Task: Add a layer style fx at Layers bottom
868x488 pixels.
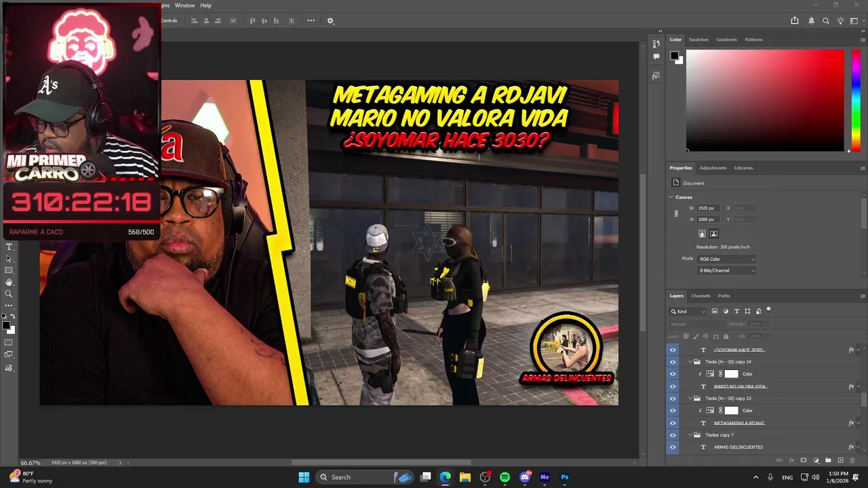Action: 792,460
